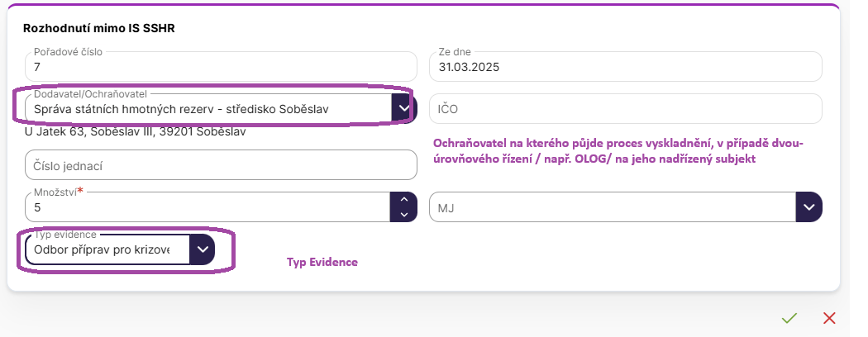
Task: Decrease Množství with the down arrow
Action: coord(403,214)
